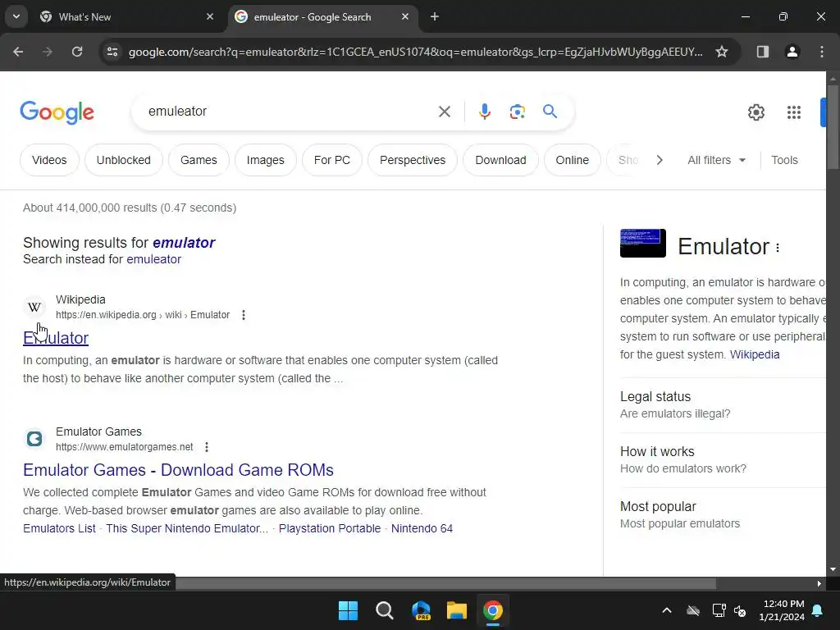Submit search with magnifier icon

tap(550, 112)
